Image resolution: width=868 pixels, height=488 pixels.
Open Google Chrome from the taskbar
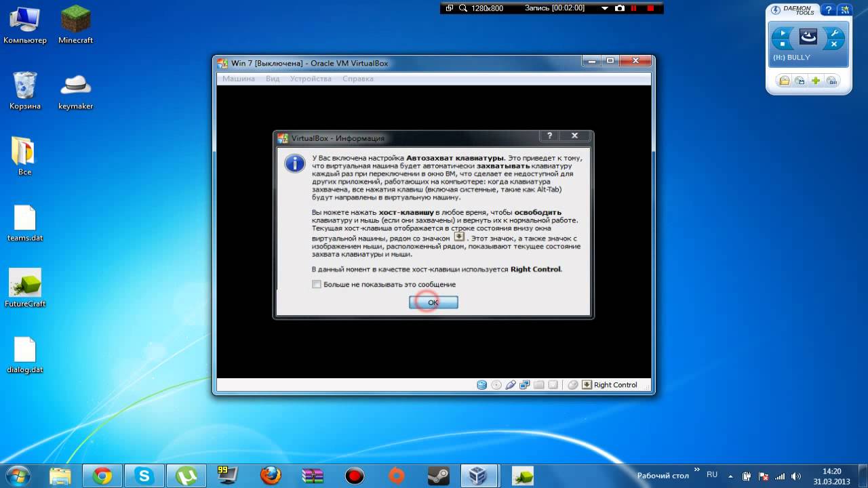(102, 476)
